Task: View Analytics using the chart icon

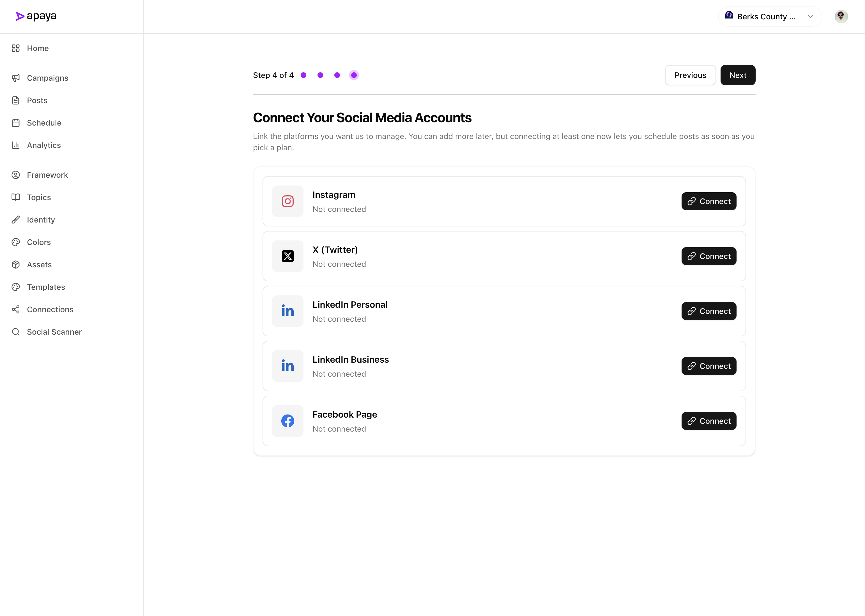Action: pyautogui.click(x=15, y=145)
